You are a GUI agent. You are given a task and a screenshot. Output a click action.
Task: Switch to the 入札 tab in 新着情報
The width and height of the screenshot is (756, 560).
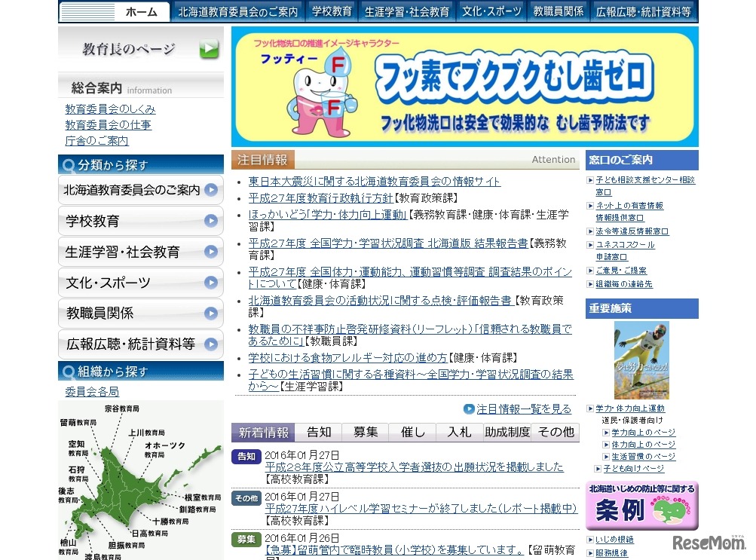(x=460, y=432)
